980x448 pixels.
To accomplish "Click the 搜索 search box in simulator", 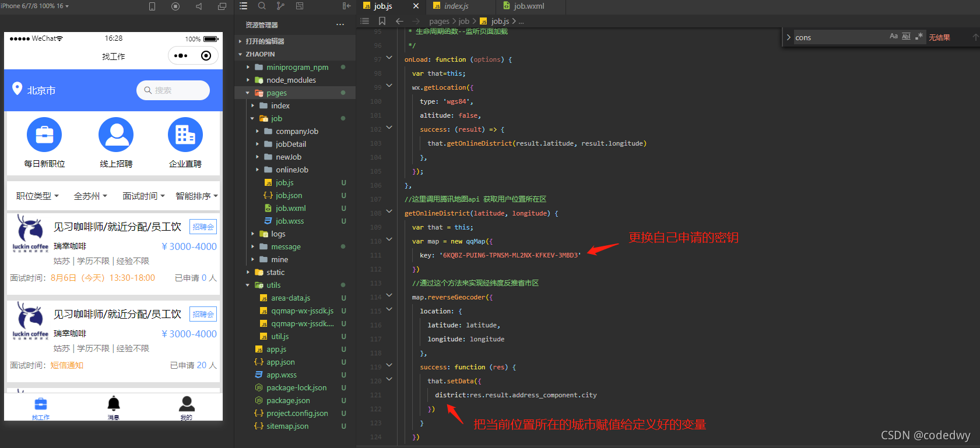I will [173, 90].
